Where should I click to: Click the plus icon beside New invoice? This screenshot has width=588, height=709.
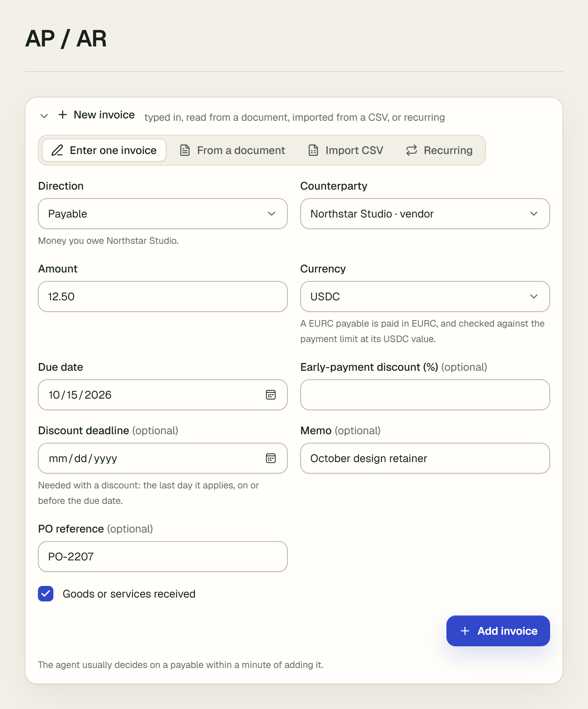[x=63, y=115]
